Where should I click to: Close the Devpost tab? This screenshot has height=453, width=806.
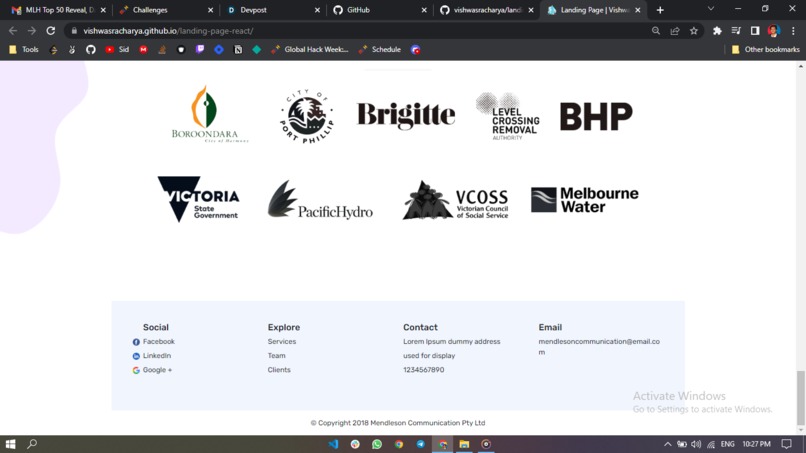tap(317, 10)
